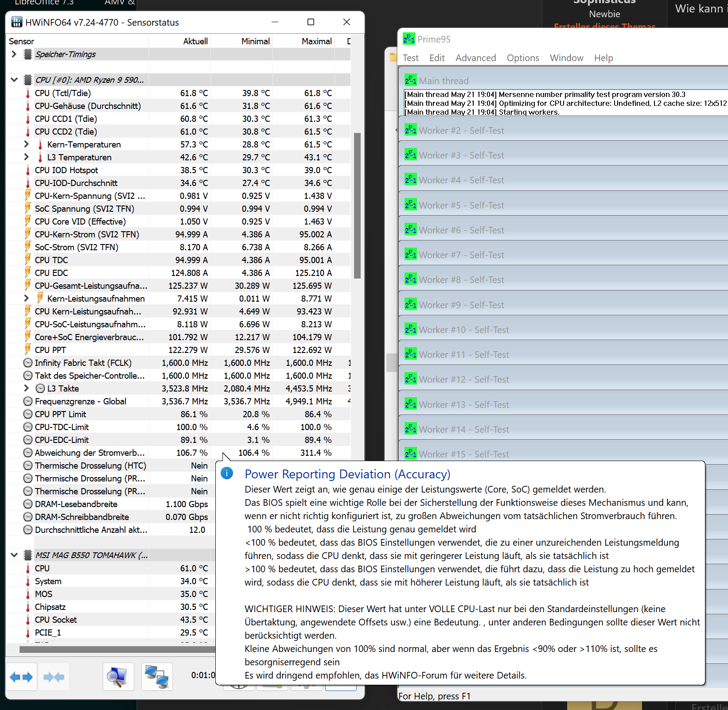The height and width of the screenshot is (710, 728).
Task: Click the Power Reporting Deviation (Accuracy) tooltip title
Action: click(347, 474)
